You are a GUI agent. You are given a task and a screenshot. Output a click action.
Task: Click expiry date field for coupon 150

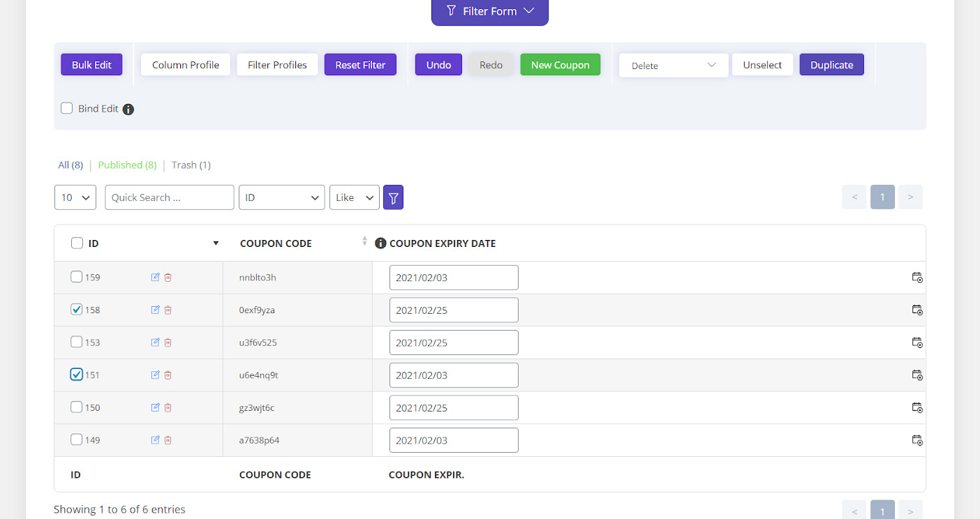coord(454,407)
